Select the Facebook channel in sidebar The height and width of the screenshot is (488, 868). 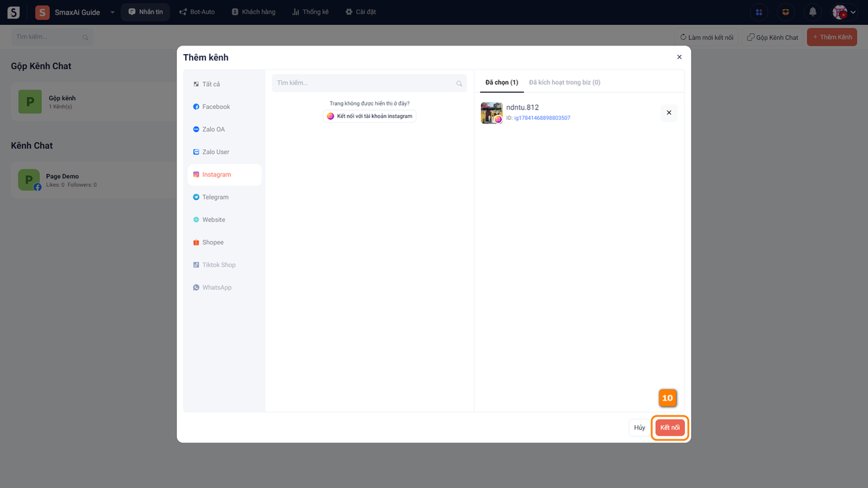click(x=216, y=107)
